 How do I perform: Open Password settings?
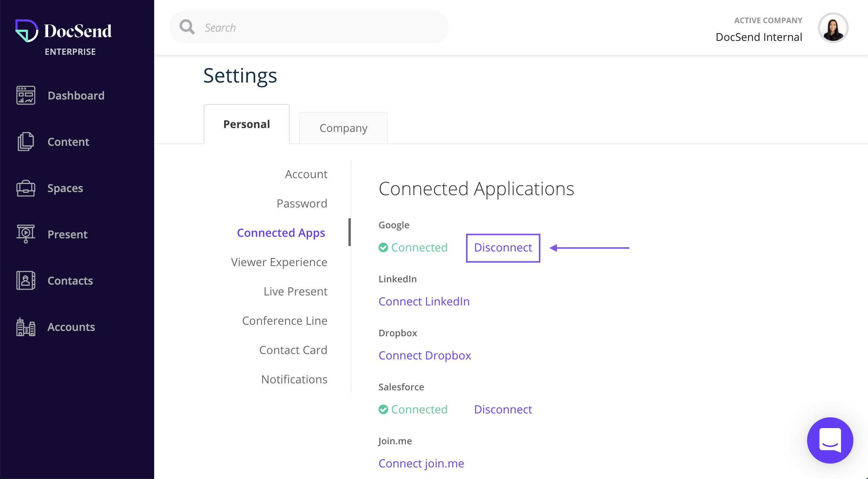(302, 204)
